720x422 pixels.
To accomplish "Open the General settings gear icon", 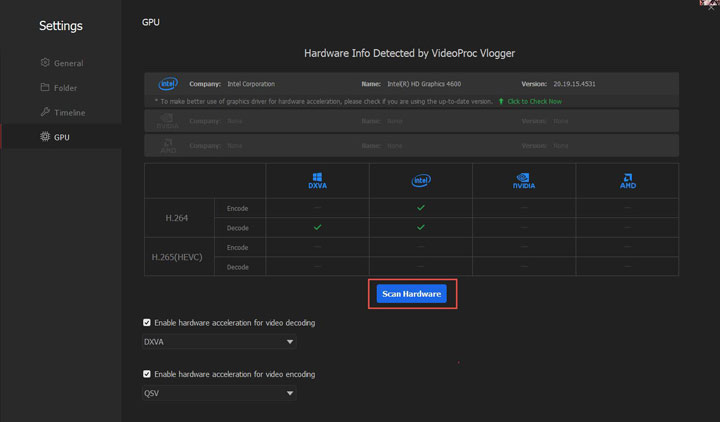I will pos(45,63).
